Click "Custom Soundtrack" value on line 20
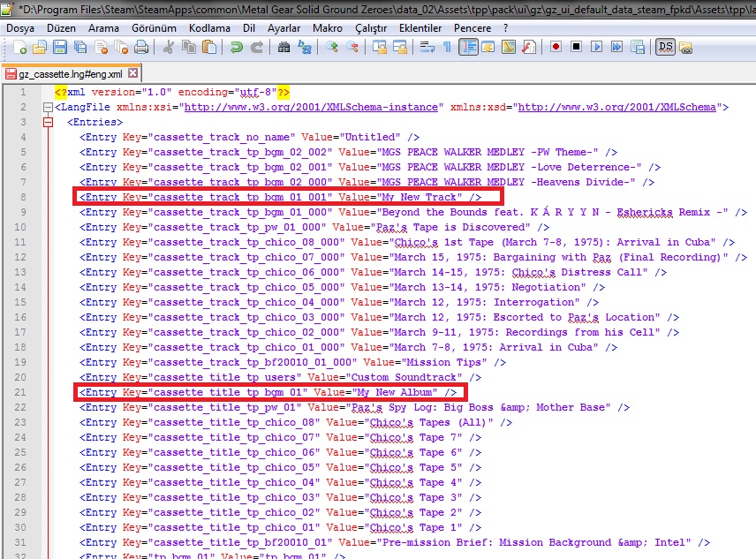756x559 pixels. pos(404,377)
